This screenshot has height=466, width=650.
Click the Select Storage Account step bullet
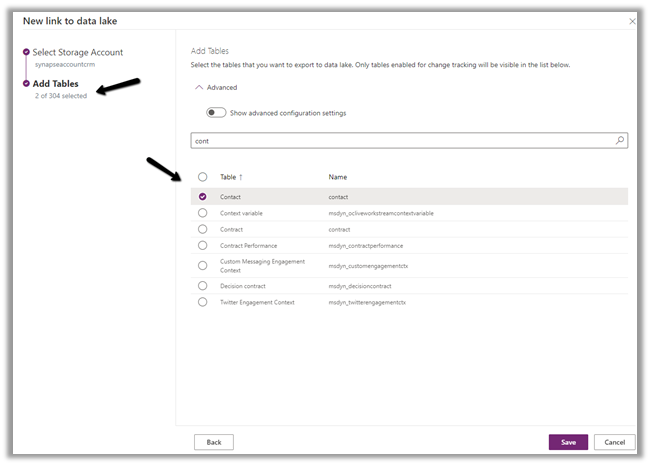pyautogui.click(x=26, y=51)
